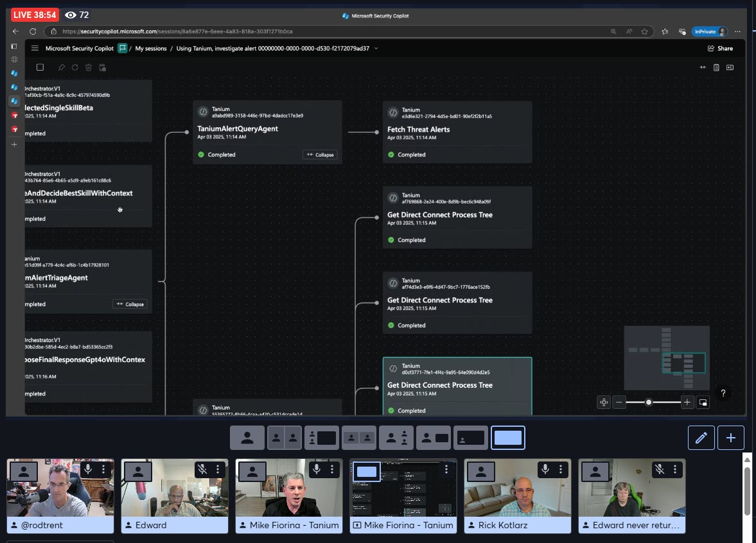
Task: Open the clipboard pin board icon
Action: (716, 67)
